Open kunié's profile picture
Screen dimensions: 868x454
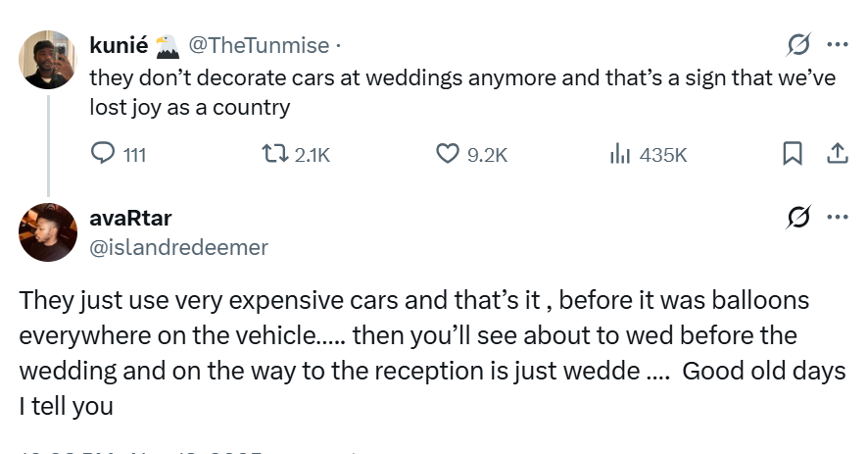[x=48, y=60]
